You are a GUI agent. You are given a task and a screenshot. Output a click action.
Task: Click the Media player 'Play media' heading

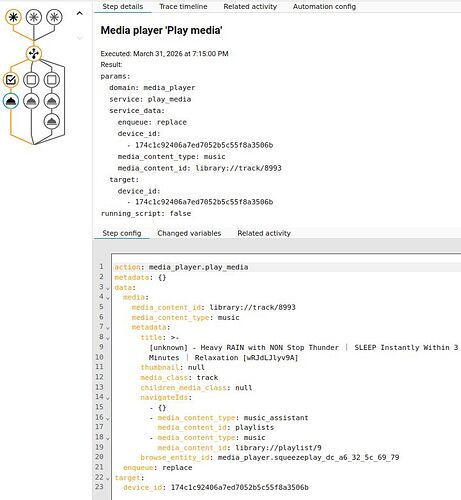point(161,30)
